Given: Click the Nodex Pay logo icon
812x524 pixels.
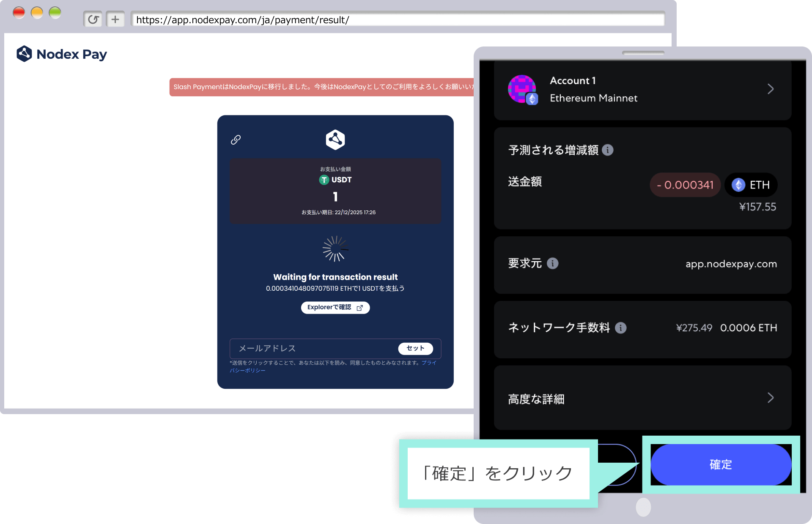Looking at the screenshot, I should pyautogui.click(x=24, y=54).
